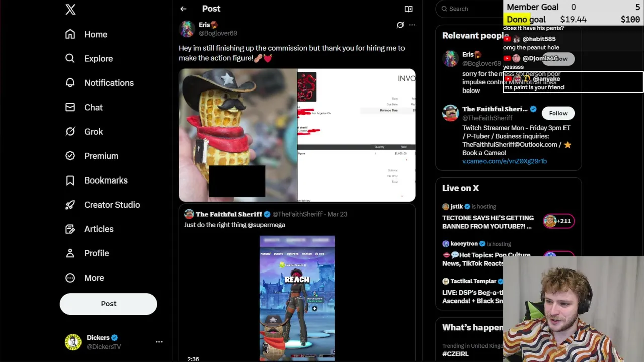Go back with the arrow icon

point(183,9)
